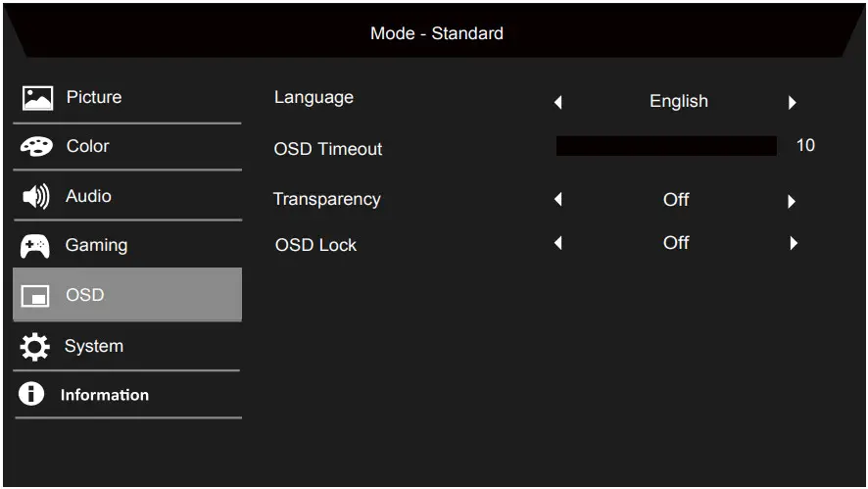Increase Transparency with right arrow
The width and height of the screenshot is (868, 489).
tap(792, 202)
